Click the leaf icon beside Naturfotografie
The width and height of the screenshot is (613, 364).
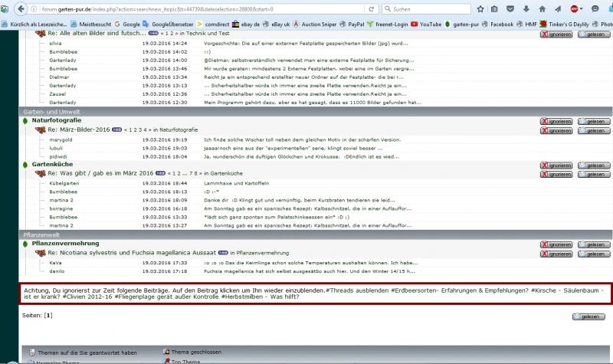(x=25, y=121)
